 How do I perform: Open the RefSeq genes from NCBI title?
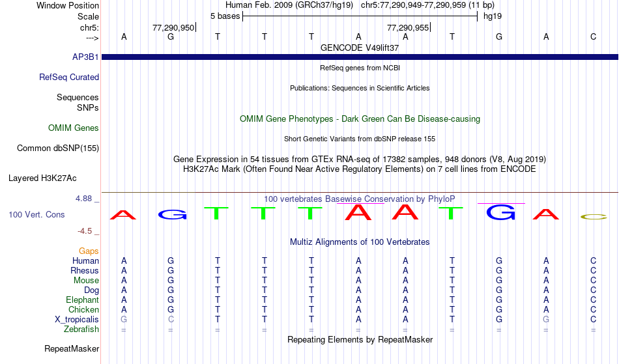coord(360,68)
